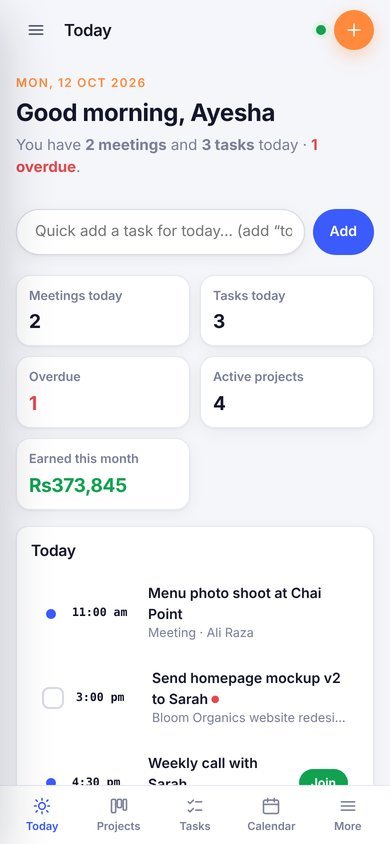Click the quick add task field
The image size is (390, 844).
(x=160, y=231)
